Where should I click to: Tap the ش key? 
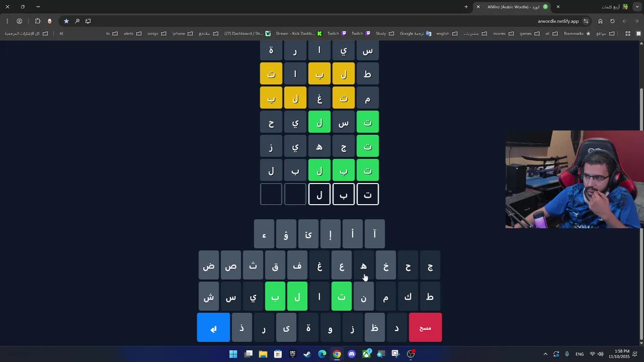click(x=208, y=297)
